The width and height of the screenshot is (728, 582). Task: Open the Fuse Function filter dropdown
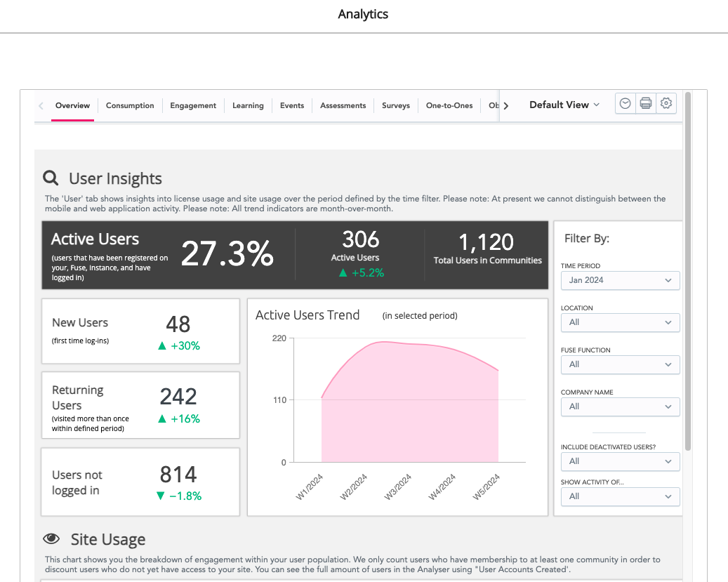coord(620,364)
